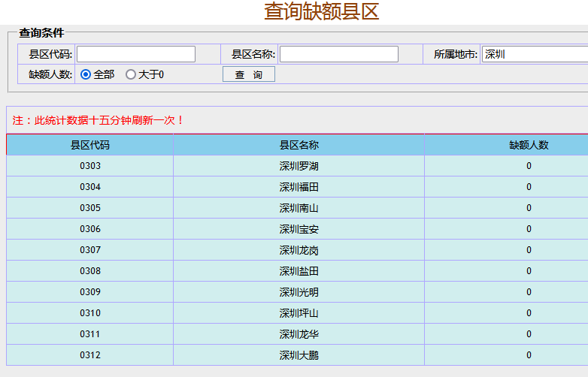
Task: Click the 查询条件 group label
Action: pos(41,33)
